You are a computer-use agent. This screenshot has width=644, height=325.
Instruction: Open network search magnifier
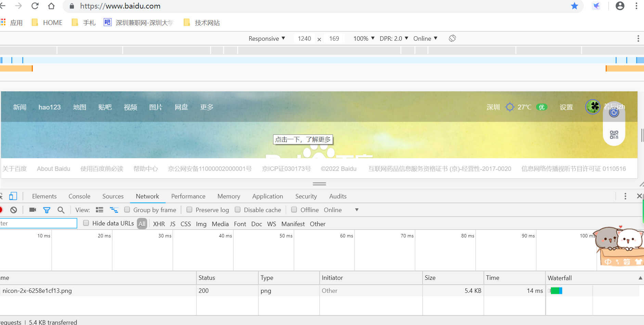pos(61,210)
